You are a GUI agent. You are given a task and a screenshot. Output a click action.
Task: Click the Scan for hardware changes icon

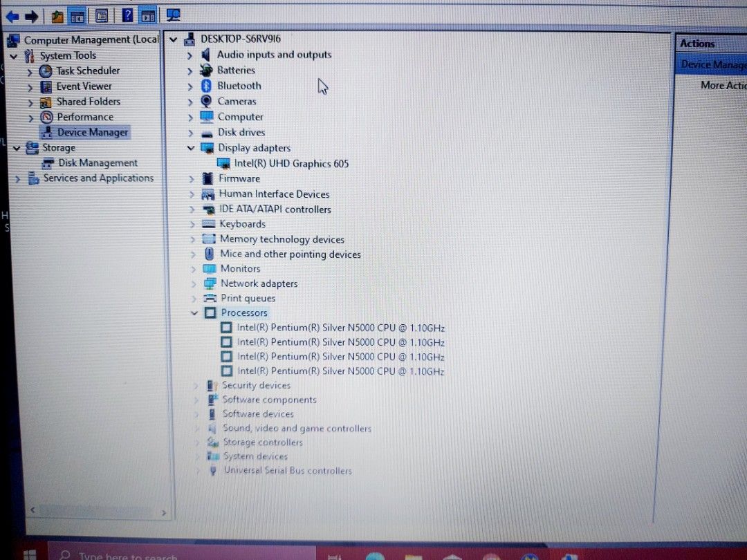(172, 15)
